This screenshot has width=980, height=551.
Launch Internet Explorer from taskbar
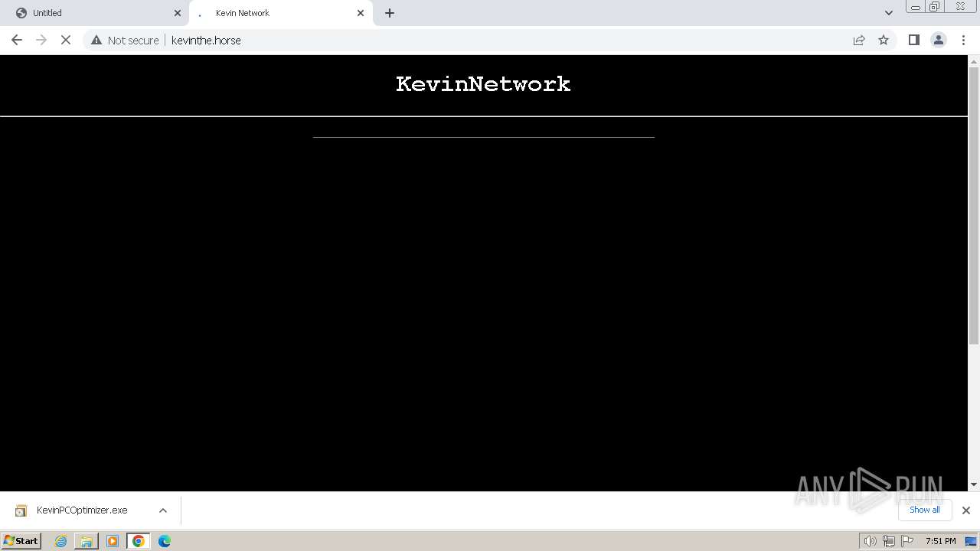(61, 541)
